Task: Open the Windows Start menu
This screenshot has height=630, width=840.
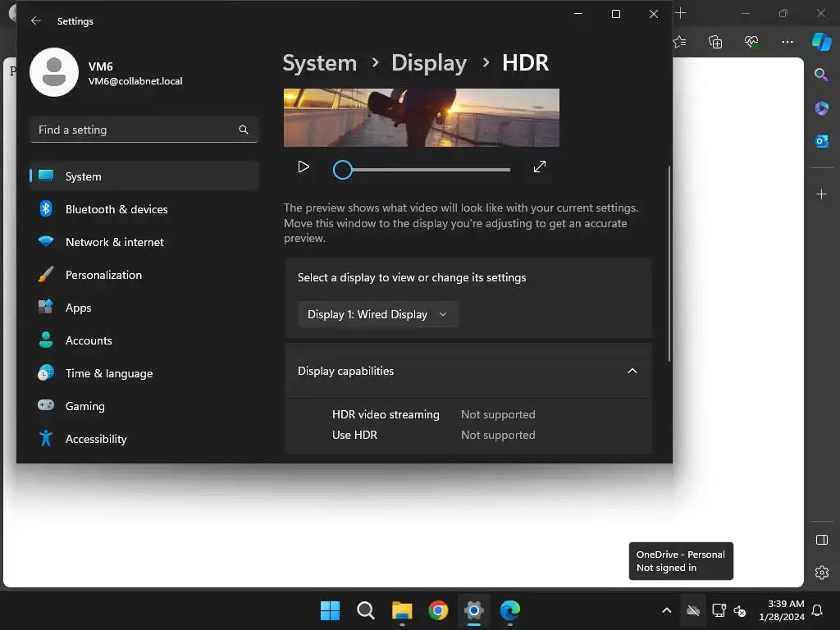Action: (x=330, y=610)
